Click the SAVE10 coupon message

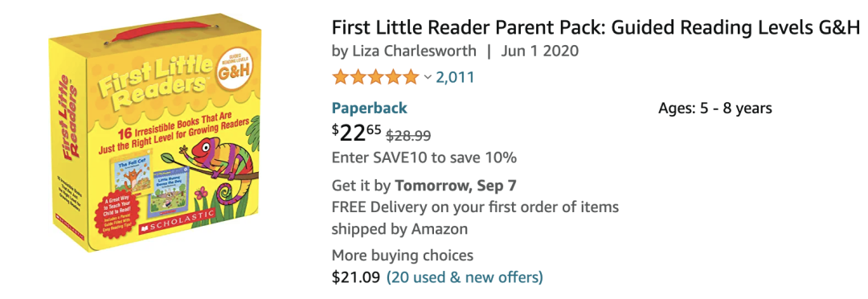424,158
